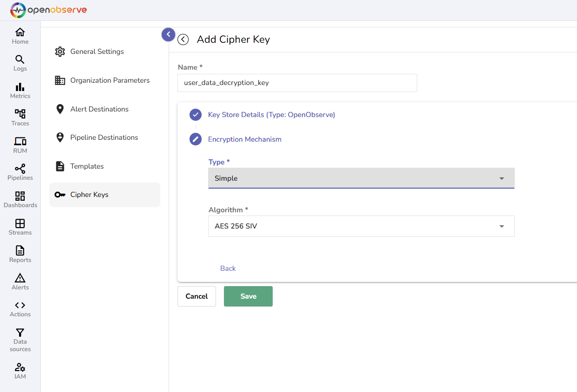Navigate to Traces via sidebar icon

coord(20,118)
